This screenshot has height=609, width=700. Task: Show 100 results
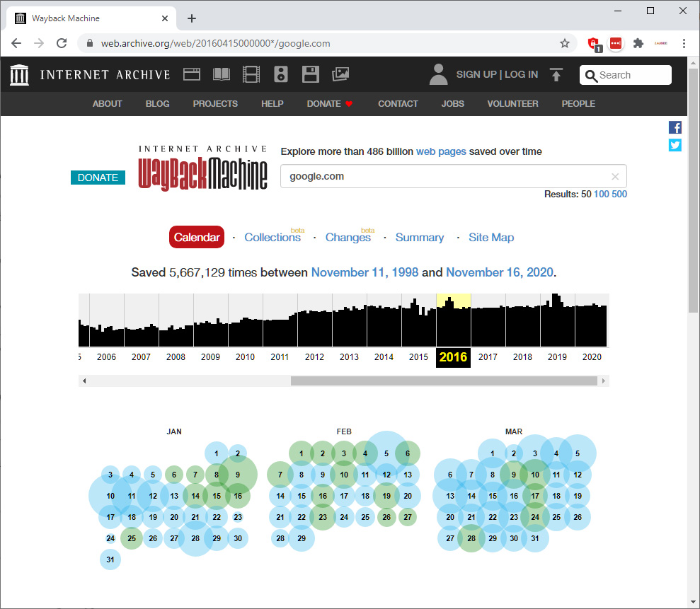[x=601, y=194]
